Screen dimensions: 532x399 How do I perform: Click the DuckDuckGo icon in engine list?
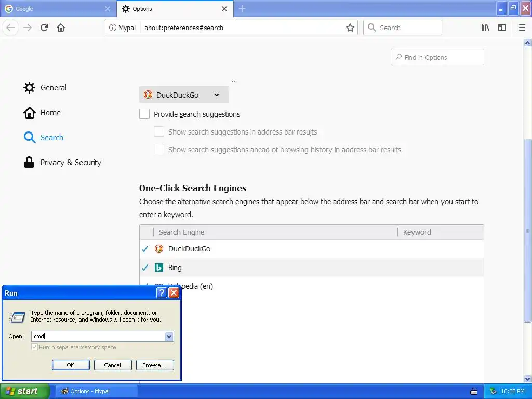coord(159,249)
